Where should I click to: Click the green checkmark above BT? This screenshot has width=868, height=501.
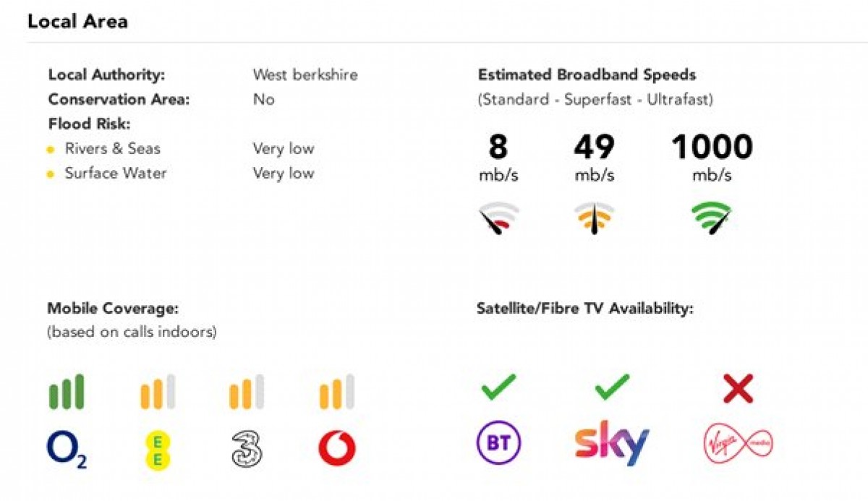click(498, 387)
